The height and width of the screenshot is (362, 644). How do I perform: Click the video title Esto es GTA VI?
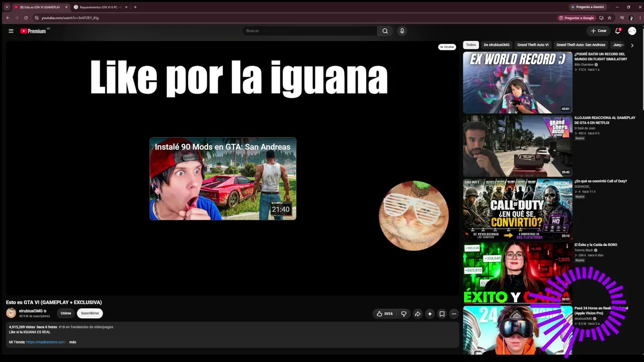pyautogui.click(x=54, y=302)
